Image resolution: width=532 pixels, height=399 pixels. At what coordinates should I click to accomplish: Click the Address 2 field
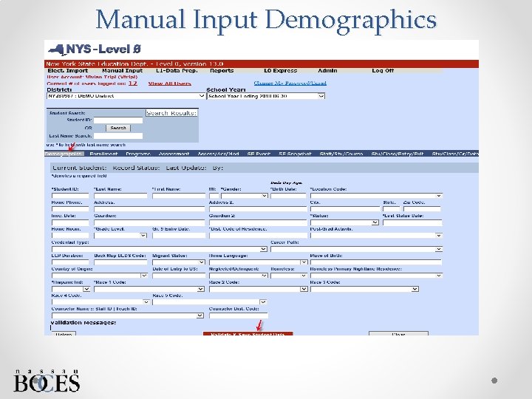(x=258, y=209)
